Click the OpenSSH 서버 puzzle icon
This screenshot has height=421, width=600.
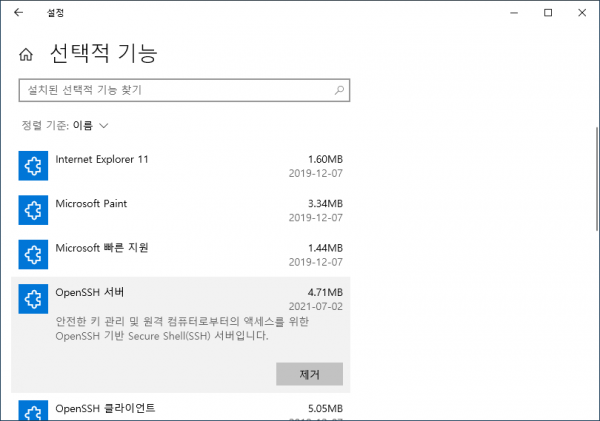pyautogui.click(x=33, y=298)
